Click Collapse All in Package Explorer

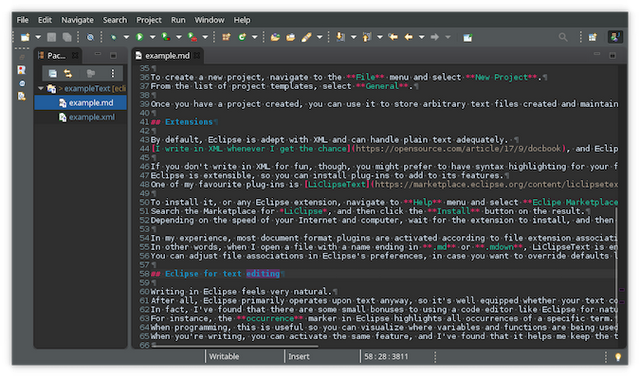[53, 73]
